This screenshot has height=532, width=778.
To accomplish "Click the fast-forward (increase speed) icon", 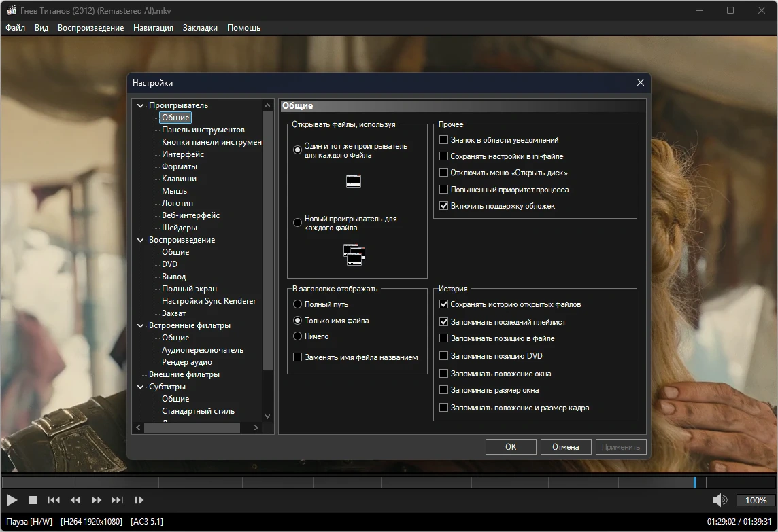I will [97, 500].
